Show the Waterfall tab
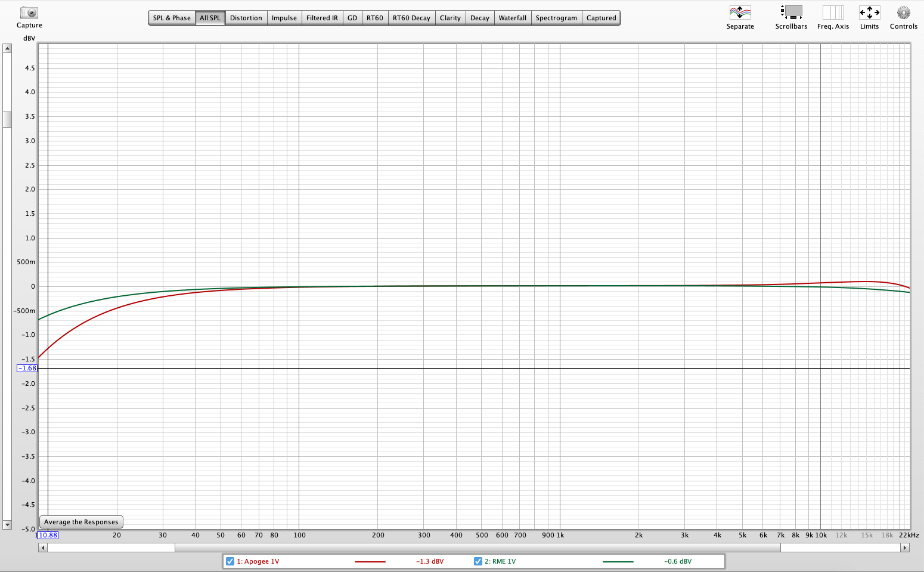924x572 pixels. click(513, 18)
